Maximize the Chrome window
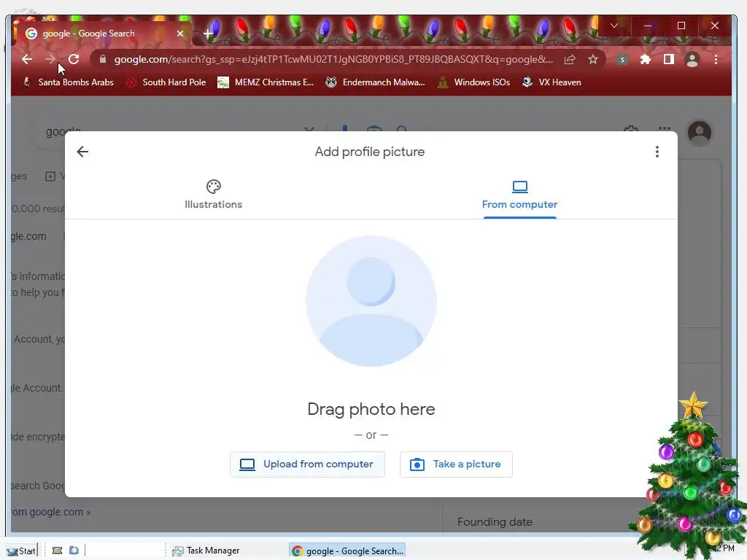Viewport: 747px width, 560px height. coord(681,26)
